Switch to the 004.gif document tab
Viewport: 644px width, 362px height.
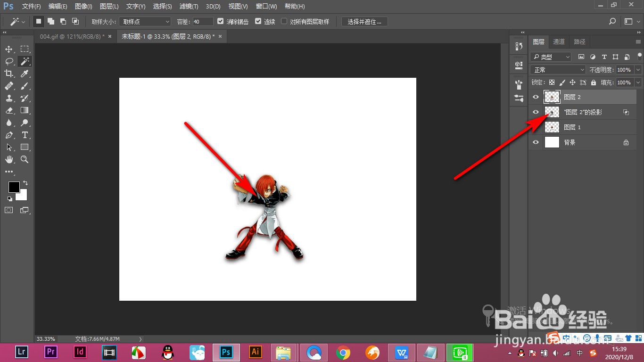[72, 36]
